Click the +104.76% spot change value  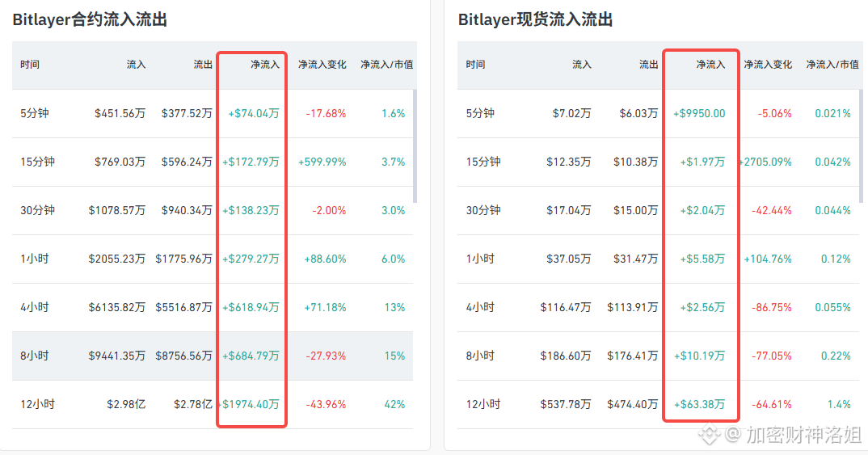(768, 259)
